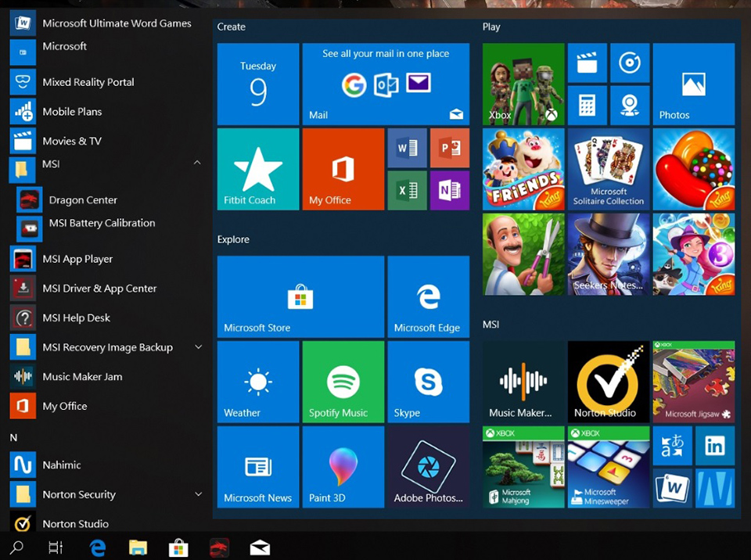Open File Explorer from the taskbar
Viewport: 751px width, 560px height.
138,547
